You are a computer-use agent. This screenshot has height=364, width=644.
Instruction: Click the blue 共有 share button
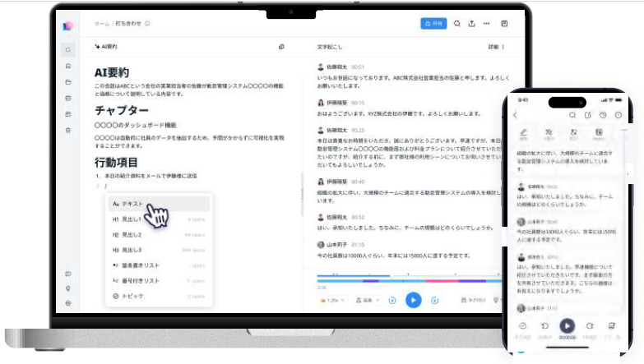coord(433,24)
